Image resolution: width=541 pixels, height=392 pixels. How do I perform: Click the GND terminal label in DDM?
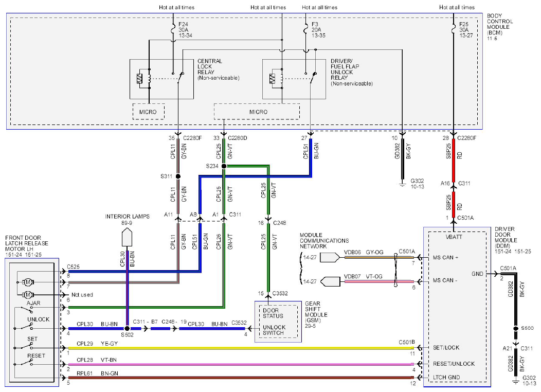point(478,274)
